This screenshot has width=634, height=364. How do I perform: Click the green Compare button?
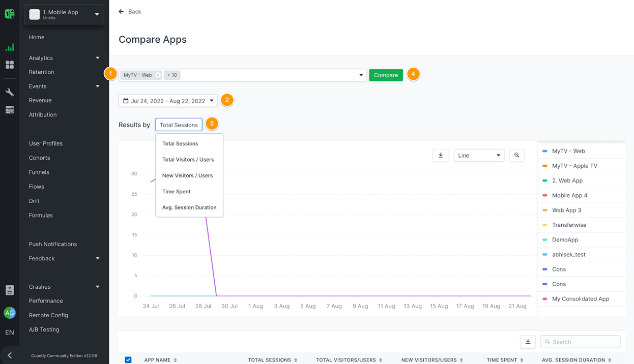(386, 75)
